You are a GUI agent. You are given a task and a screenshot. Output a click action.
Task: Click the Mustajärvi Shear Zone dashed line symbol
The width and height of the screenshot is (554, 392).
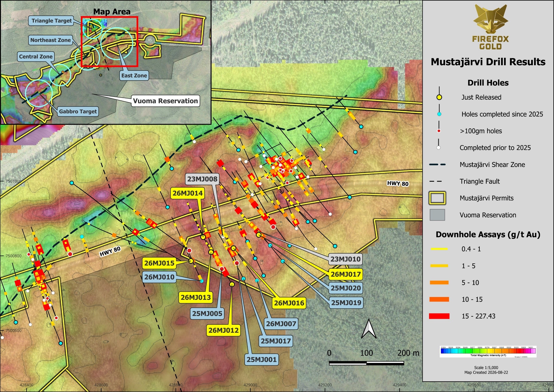pos(437,165)
